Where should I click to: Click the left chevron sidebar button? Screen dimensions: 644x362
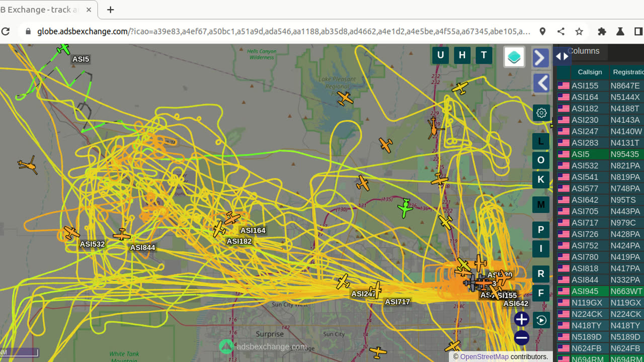click(541, 83)
